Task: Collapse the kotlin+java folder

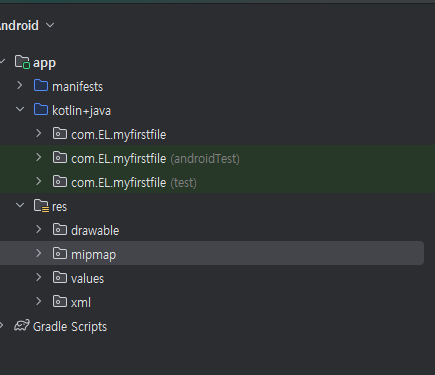Action: 20,109
